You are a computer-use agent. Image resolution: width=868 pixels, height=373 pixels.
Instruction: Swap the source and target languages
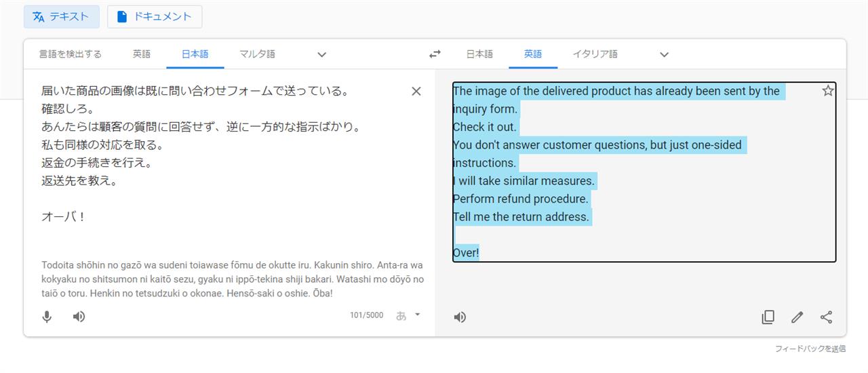[435, 54]
